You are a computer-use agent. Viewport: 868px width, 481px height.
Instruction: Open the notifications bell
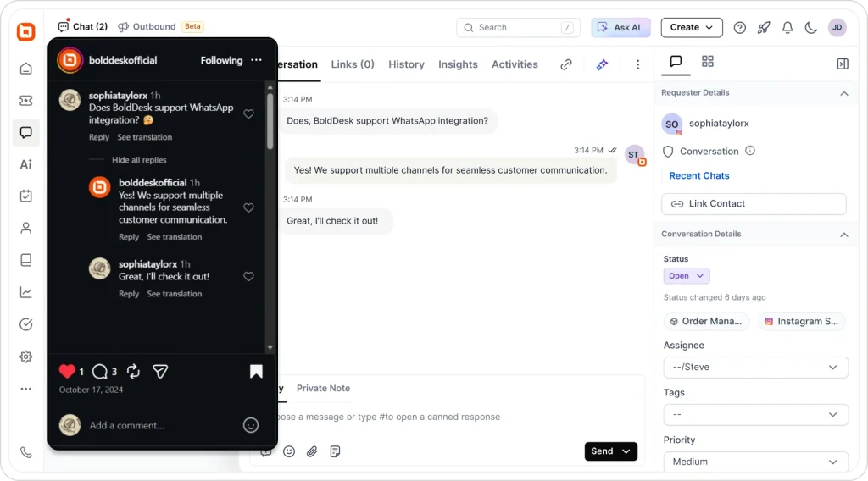pos(787,28)
